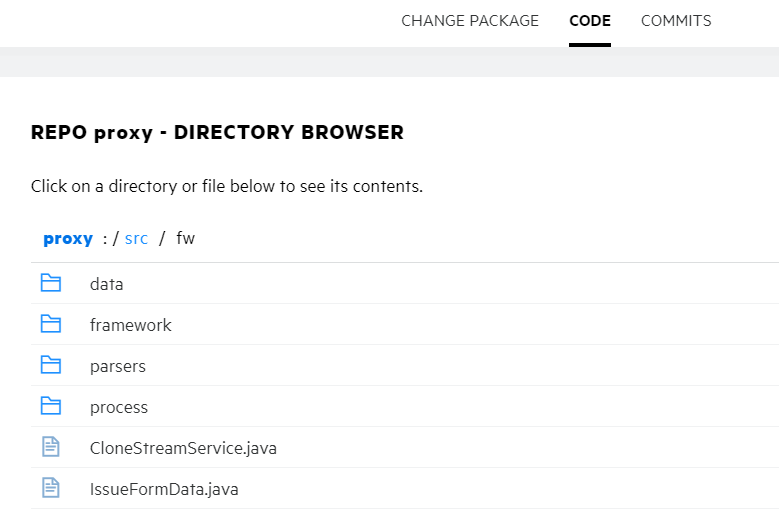
Task: Open the framework directory name
Action: tap(130, 325)
